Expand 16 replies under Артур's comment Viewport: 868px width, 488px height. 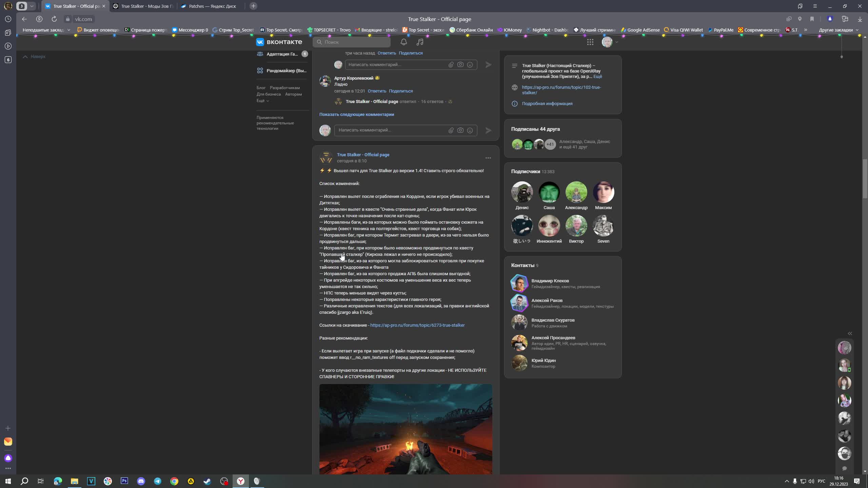coord(432,102)
